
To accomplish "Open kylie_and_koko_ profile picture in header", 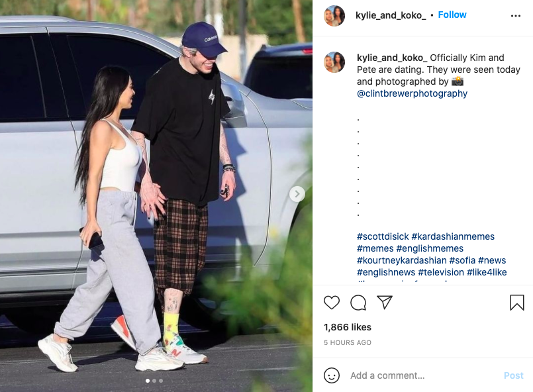I will (x=334, y=16).
